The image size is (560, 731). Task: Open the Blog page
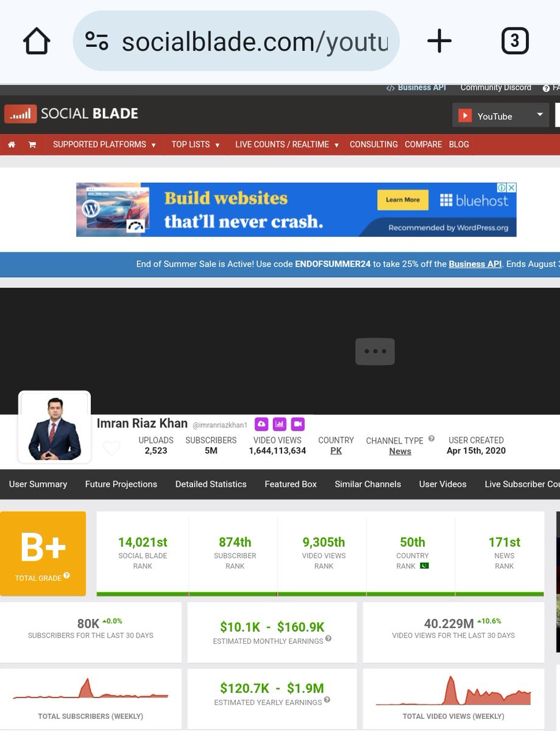pos(459,144)
